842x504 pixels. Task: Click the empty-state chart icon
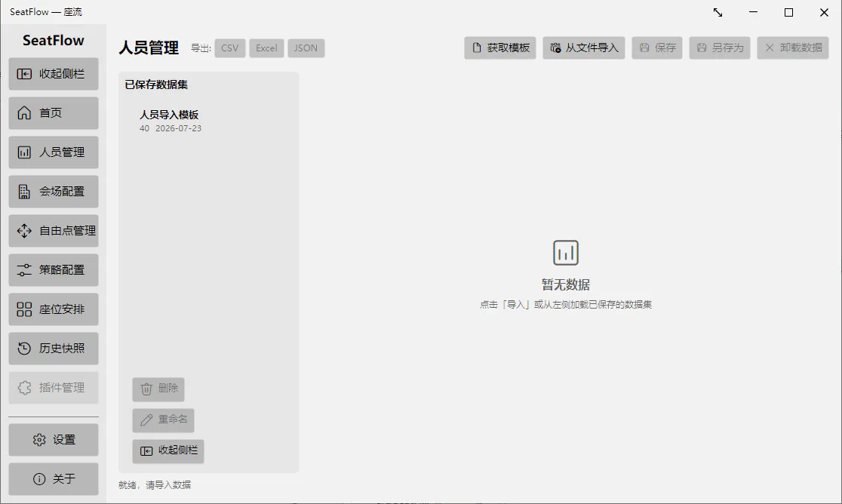(565, 253)
